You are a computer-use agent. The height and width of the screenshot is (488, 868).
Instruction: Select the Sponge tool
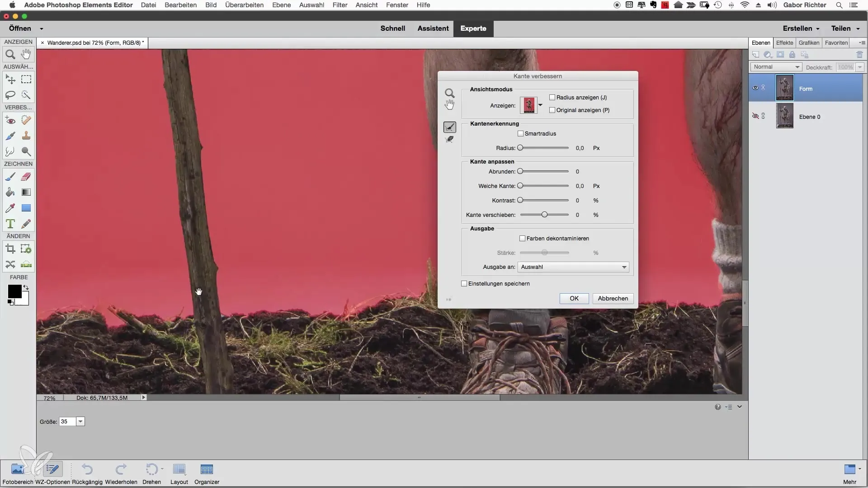pyautogui.click(x=26, y=151)
